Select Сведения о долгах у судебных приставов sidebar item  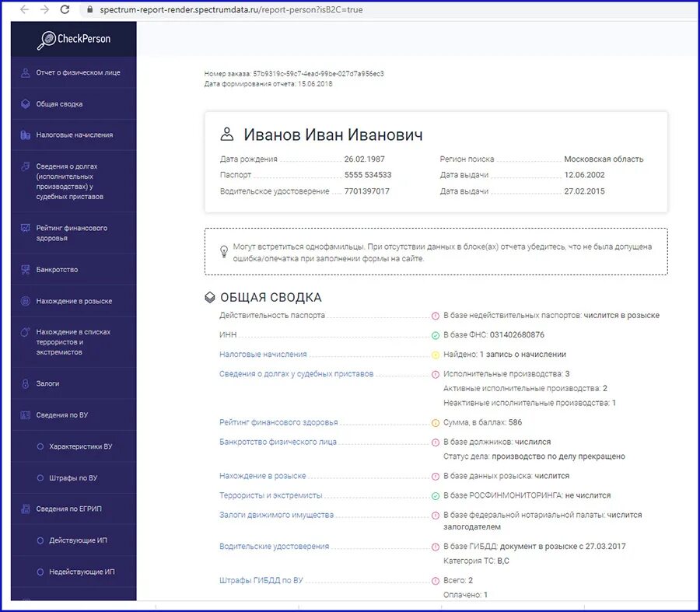[x=70, y=181]
